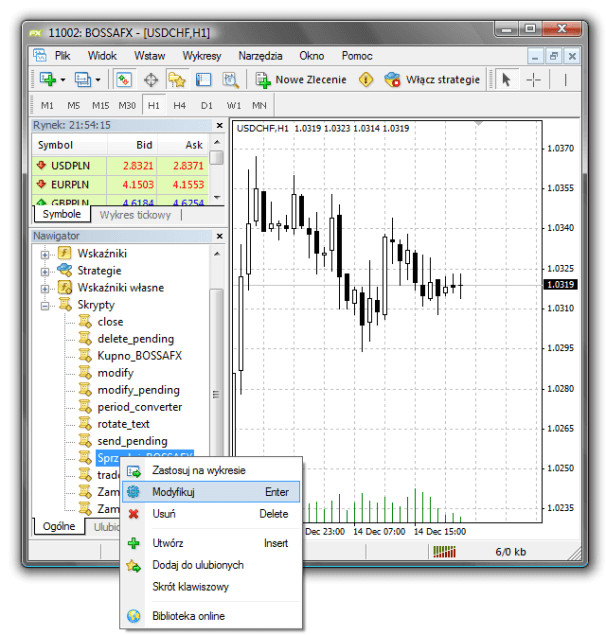Close the Nawigator panel
This screenshot has height=635, width=606.
coord(220,236)
